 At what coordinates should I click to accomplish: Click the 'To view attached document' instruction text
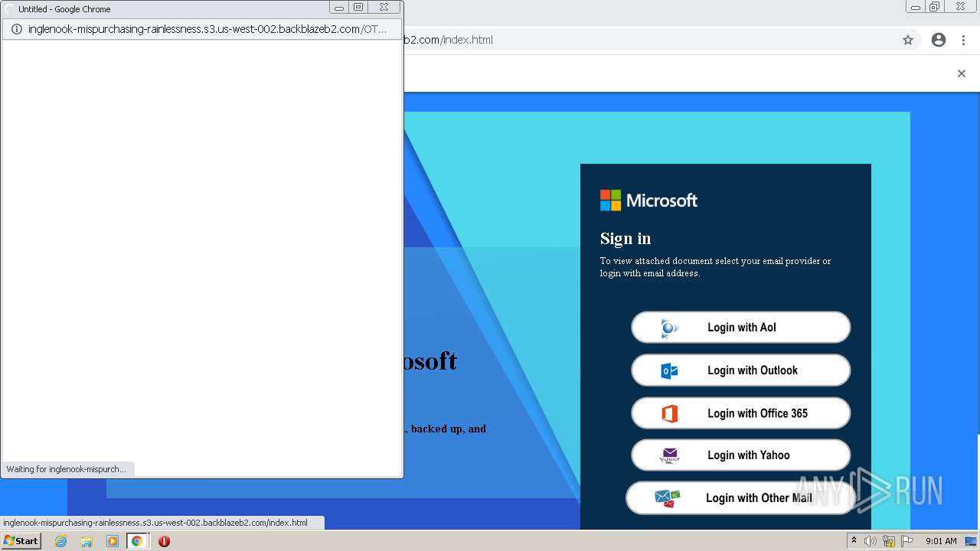tap(715, 267)
